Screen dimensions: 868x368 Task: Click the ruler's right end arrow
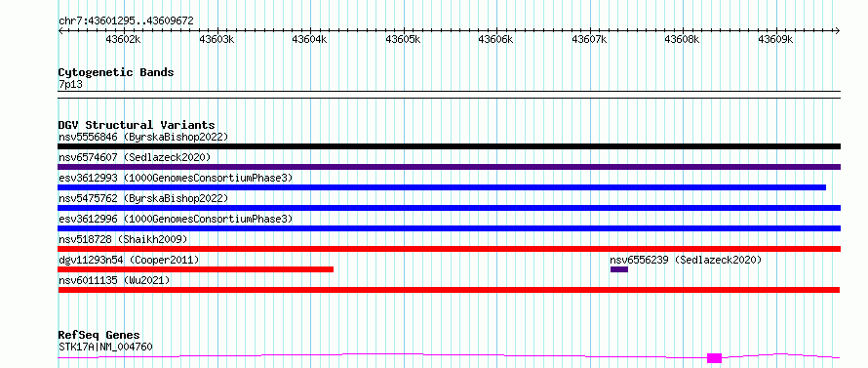pyautogui.click(x=838, y=31)
